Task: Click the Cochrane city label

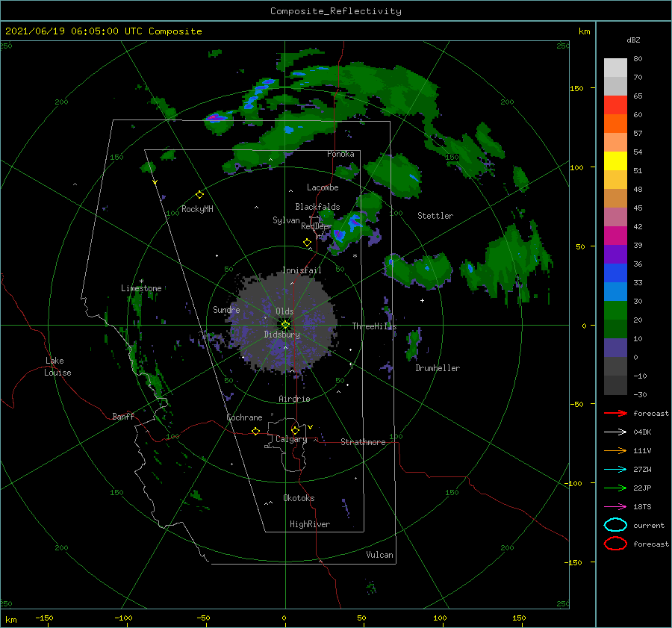Action: tap(244, 417)
